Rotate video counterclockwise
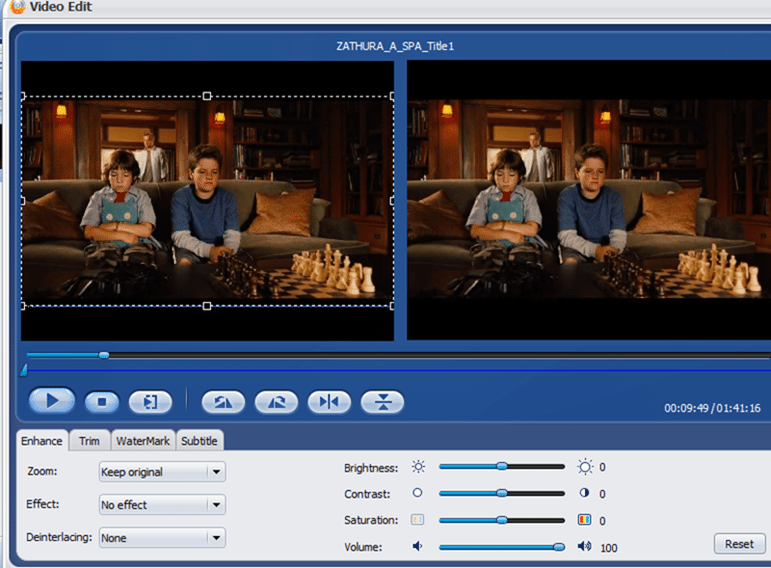Viewport: 771px width, 568px height. [223, 402]
